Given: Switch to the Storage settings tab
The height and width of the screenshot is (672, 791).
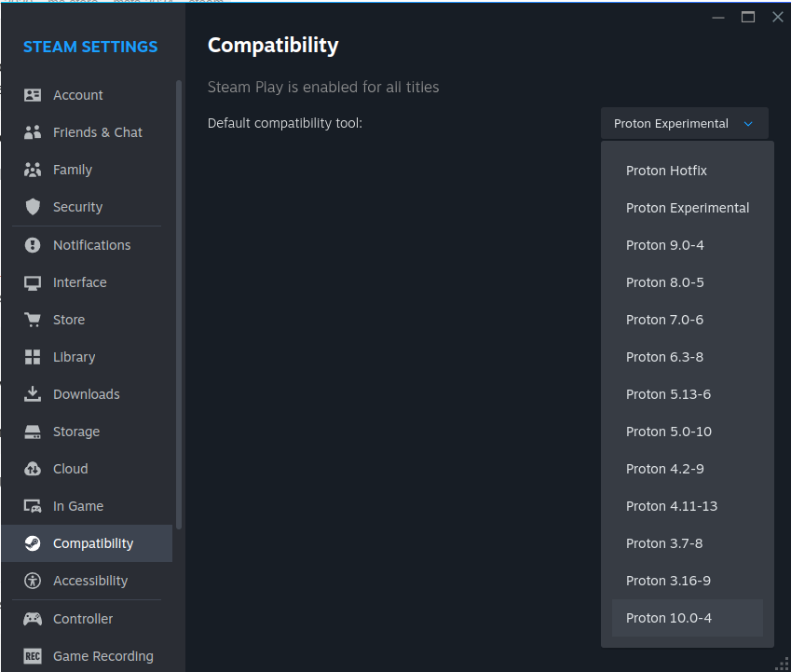Looking at the screenshot, I should tap(76, 432).
